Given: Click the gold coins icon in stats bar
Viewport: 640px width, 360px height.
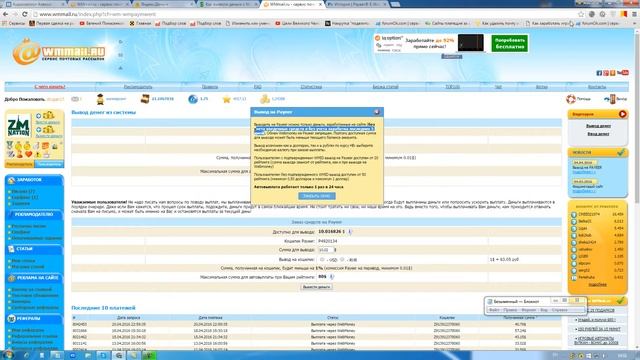Looking at the screenshot, I should tap(265, 99).
